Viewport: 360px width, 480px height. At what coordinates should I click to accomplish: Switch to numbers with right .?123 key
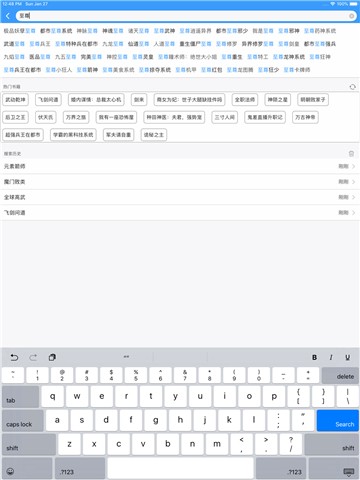(x=281, y=468)
